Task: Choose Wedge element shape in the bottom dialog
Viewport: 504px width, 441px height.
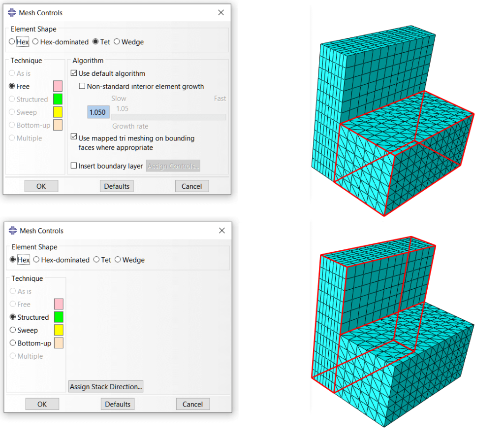Action: pos(118,260)
